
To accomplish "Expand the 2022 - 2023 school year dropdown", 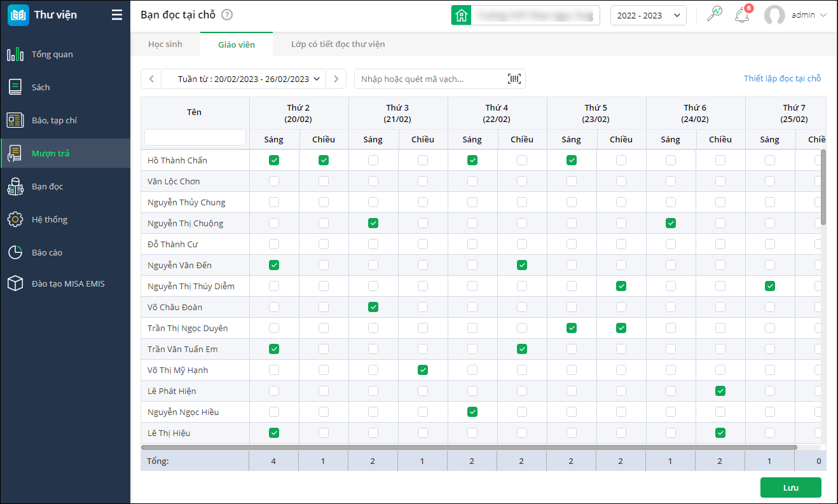I will (648, 15).
